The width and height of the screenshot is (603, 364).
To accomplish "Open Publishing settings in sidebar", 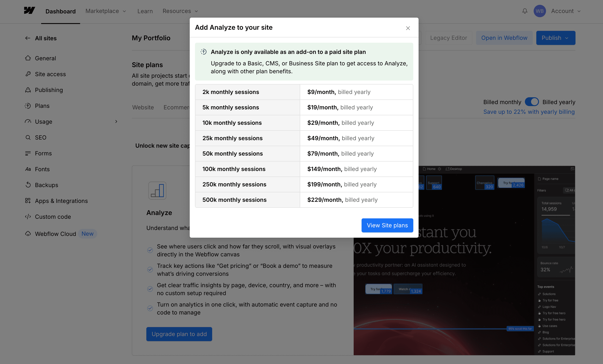I will [49, 90].
